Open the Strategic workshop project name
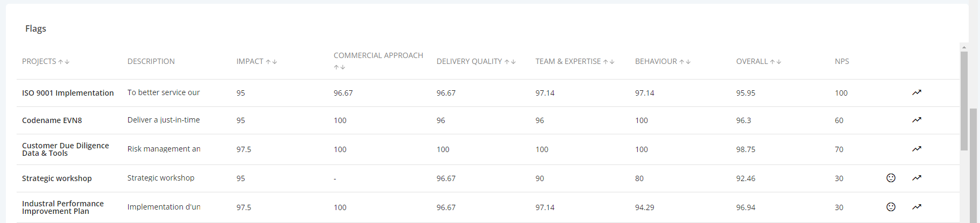The image size is (980, 223). pos(57,178)
